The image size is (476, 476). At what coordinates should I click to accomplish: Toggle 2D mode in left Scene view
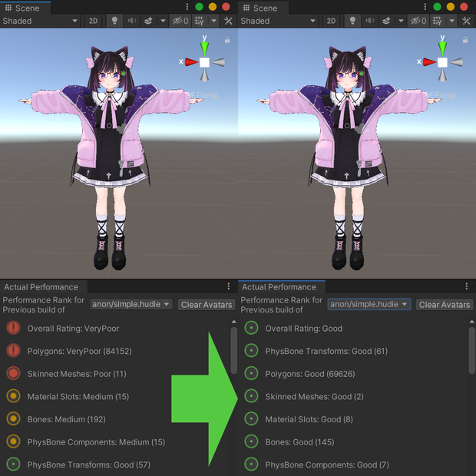93,21
